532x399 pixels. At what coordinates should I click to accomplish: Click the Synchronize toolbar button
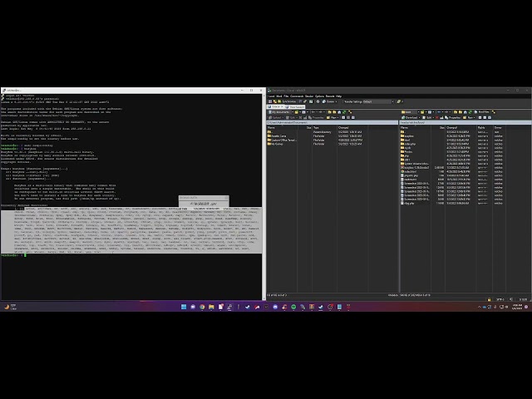coord(288,101)
